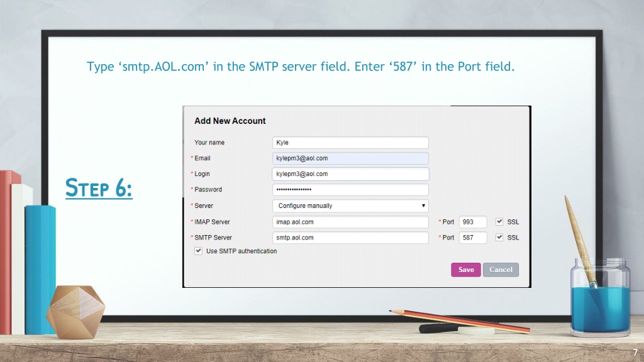Click the 'IMAP Server' label
This screenshot has height=362, width=644.
pyautogui.click(x=212, y=222)
